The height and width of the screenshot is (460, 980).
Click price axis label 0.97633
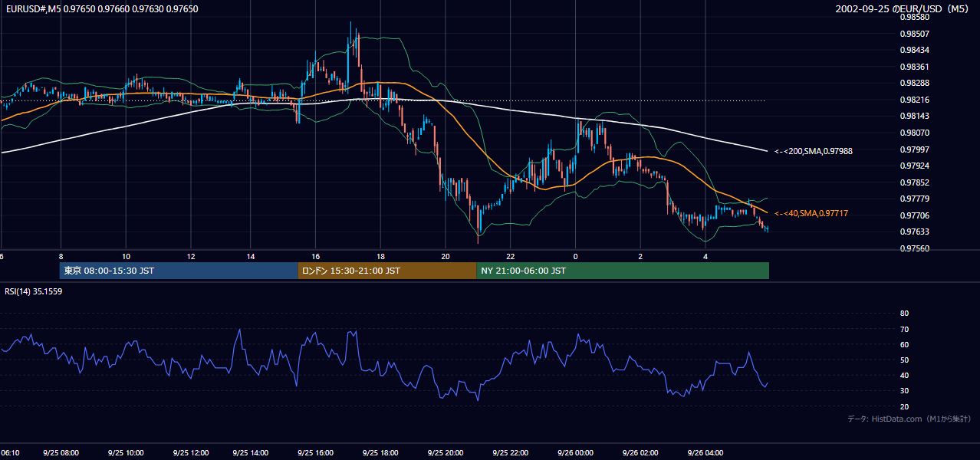coord(915,232)
